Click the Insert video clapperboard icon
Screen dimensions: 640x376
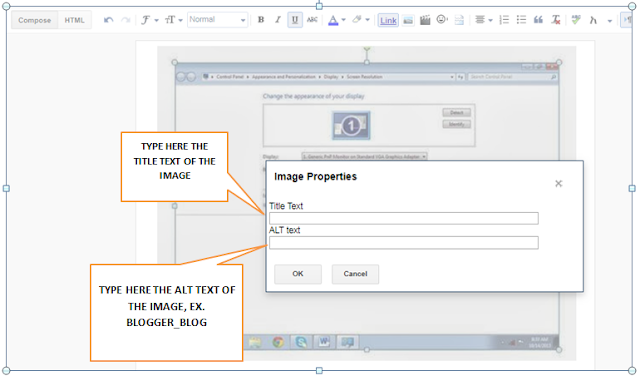click(x=425, y=20)
